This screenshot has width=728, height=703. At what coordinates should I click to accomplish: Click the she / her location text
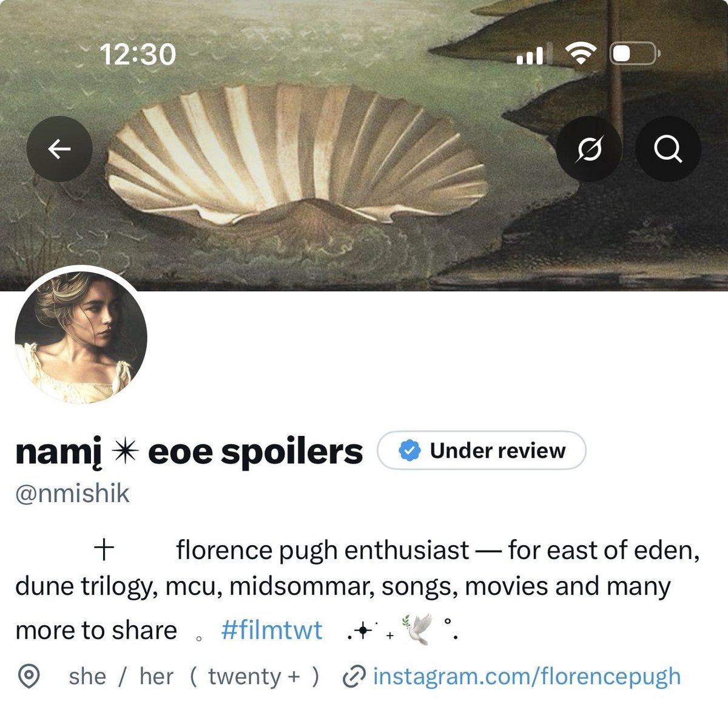coord(121,676)
